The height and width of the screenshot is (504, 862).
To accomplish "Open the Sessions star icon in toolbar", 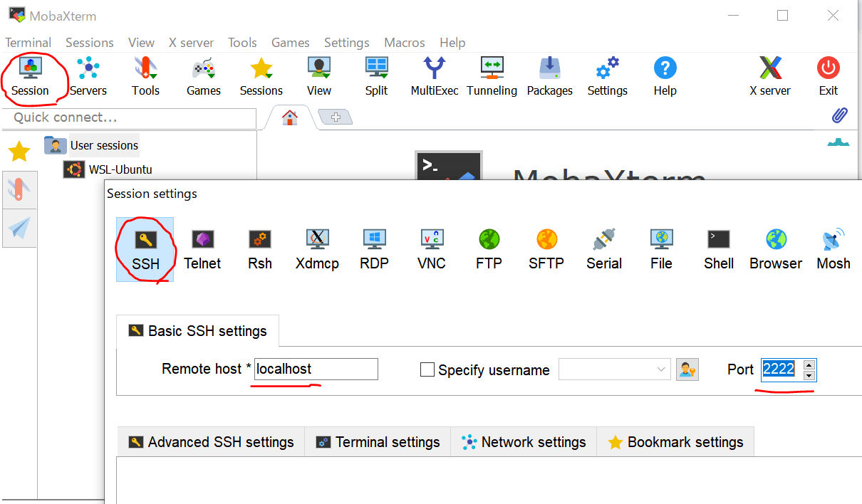I will [261, 77].
